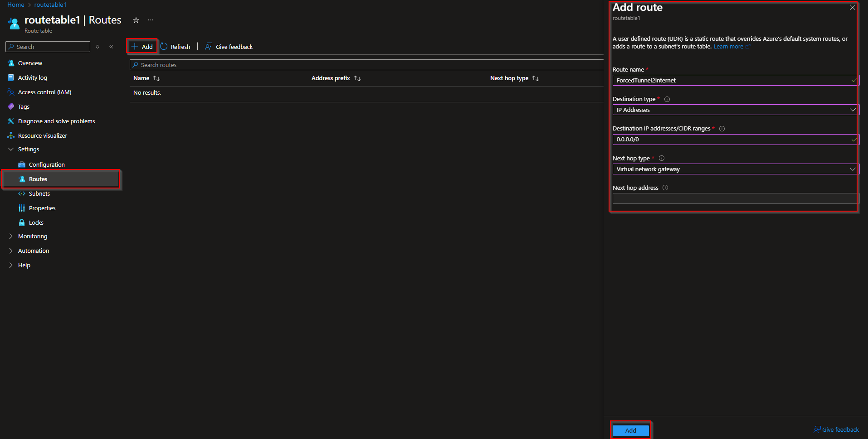The height and width of the screenshot is (439, 868).
Task: Click the sidebar expand/collapse sort arrows icon
Action: tap(98, 47)
